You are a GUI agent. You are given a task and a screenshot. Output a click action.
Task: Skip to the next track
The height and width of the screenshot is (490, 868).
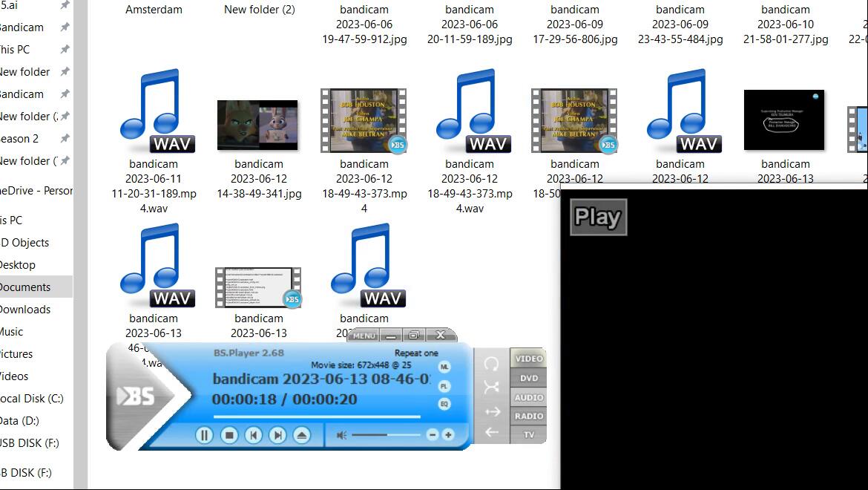pyautogui.click(x=277, y=435)
